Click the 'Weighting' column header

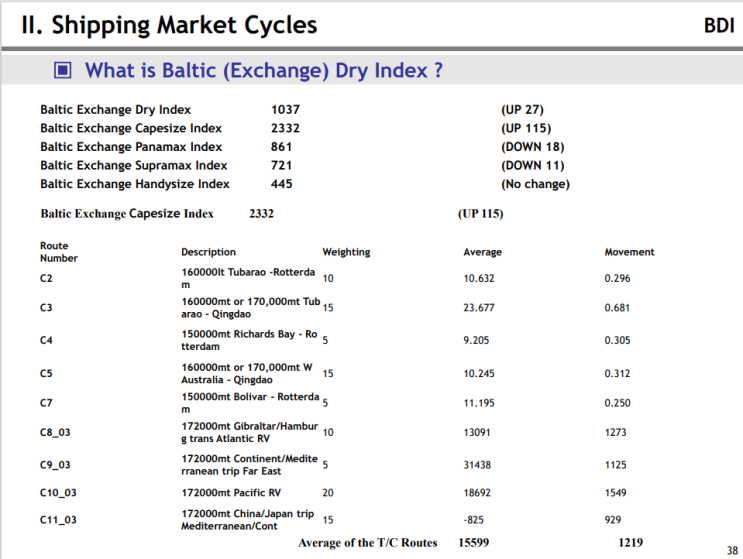pos(346,252)
